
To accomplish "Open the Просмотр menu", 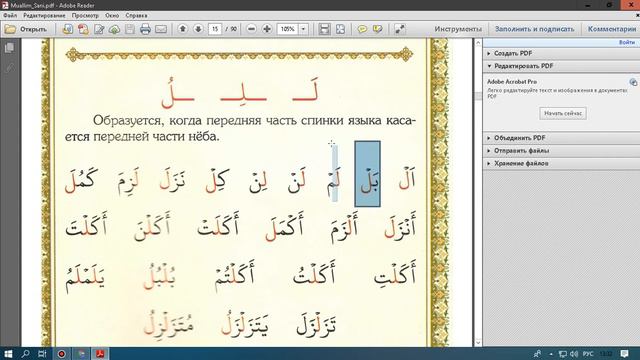I will click(x=85, y=16).
